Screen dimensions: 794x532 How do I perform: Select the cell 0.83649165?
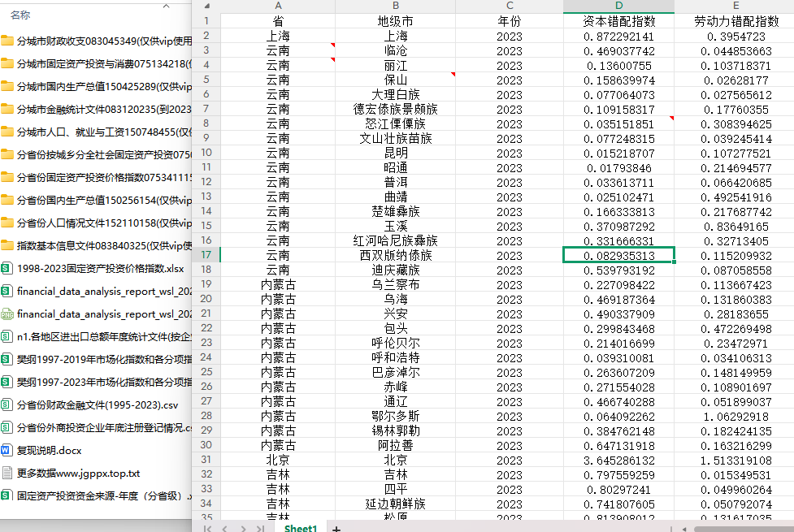point(735,227)
